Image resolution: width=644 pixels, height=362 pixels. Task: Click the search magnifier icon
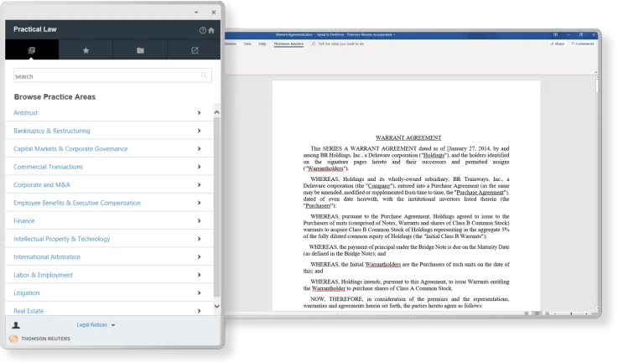(205, 76)
